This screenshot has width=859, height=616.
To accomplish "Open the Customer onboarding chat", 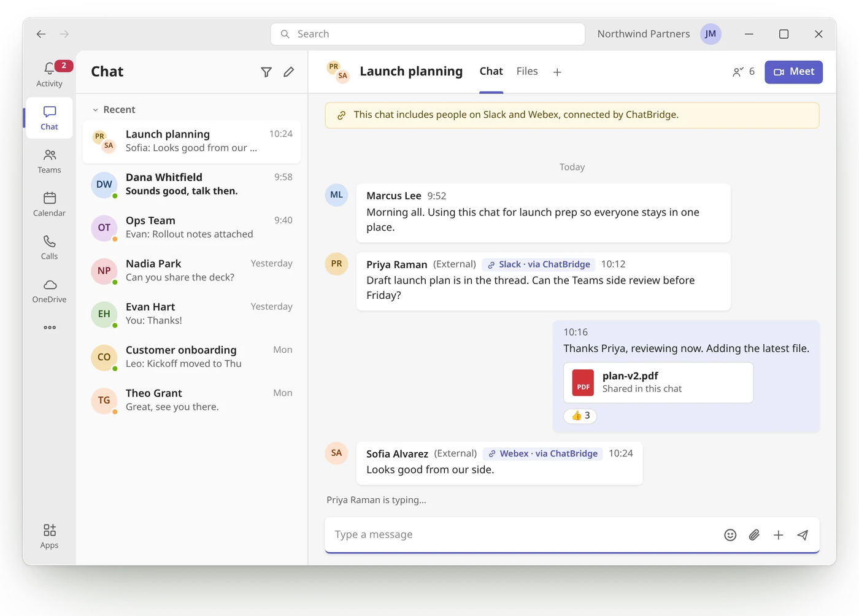I will point(191,356).
